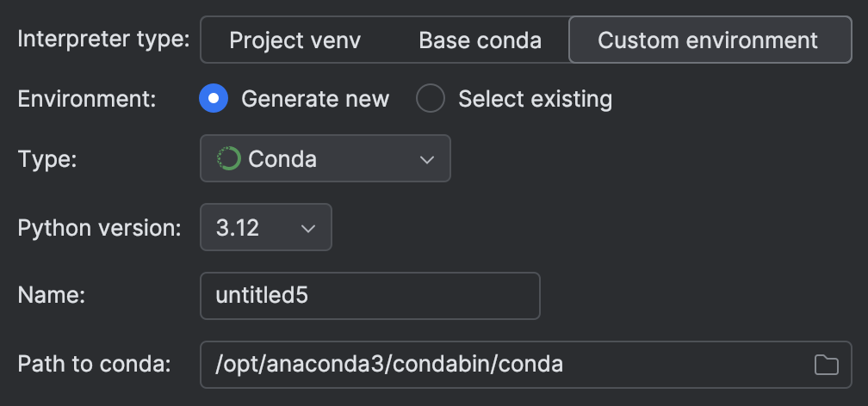This screenshot has height=406, width=868.
Task: Click the 'Path to conda:' label
Action: tap(94, 364)
